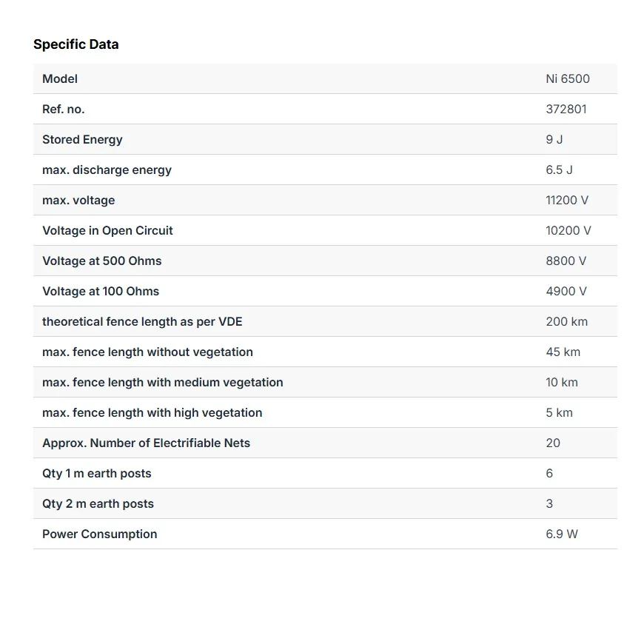Viewport: 644px width, 644px height.
Task: Click the Qty 1 m earth posts label
Action: pos(97,474)
